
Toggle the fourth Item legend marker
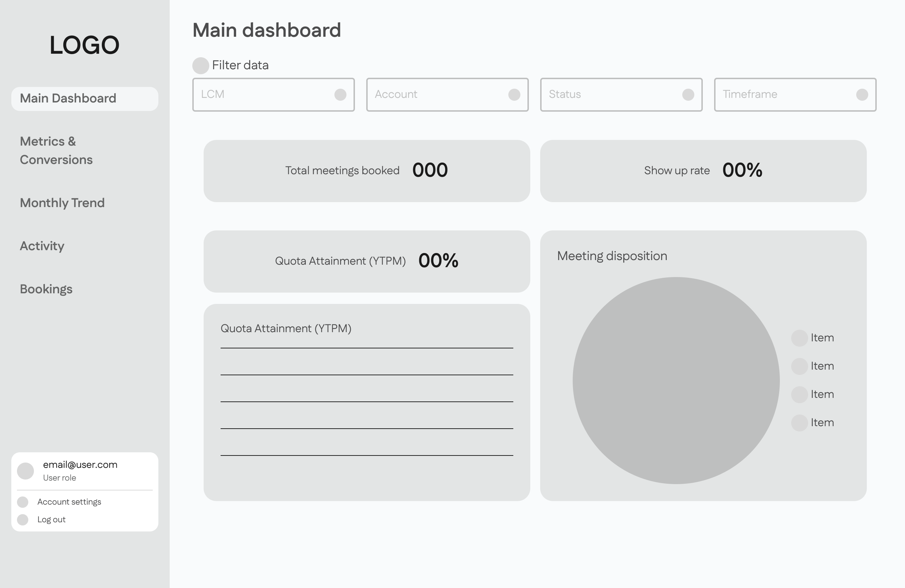[x=799, y=423]
